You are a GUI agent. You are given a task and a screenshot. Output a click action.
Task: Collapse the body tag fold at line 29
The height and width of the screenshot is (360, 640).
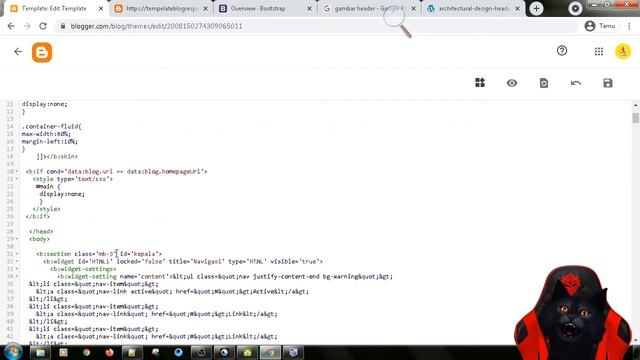17,239
